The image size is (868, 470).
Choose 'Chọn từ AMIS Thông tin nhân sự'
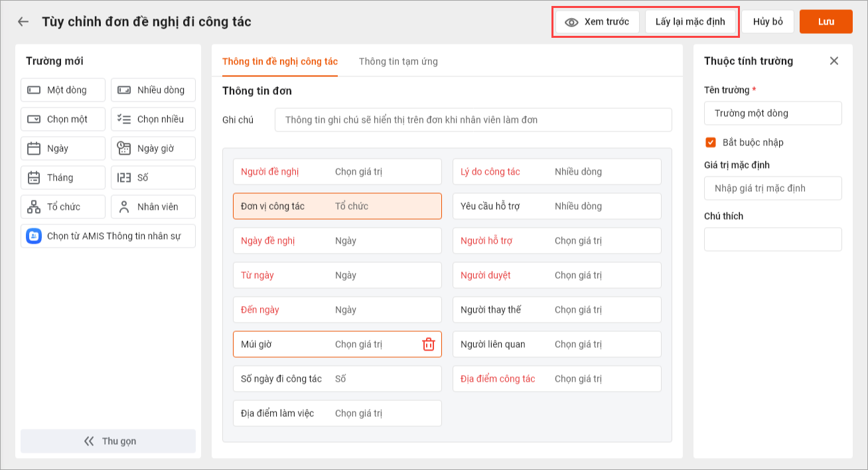click(x=108, y=236)
